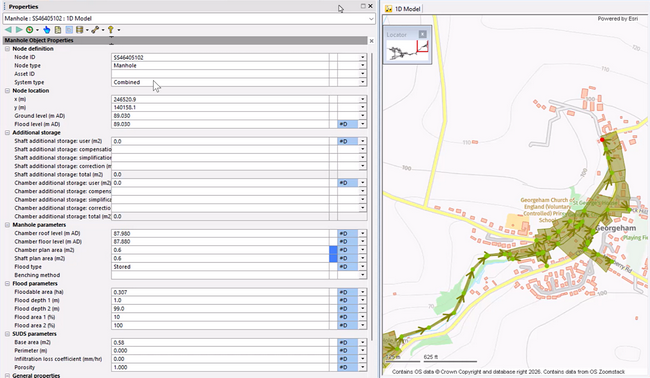
Task: Click the wrench tools icon
Action: [x=95, y=30]
